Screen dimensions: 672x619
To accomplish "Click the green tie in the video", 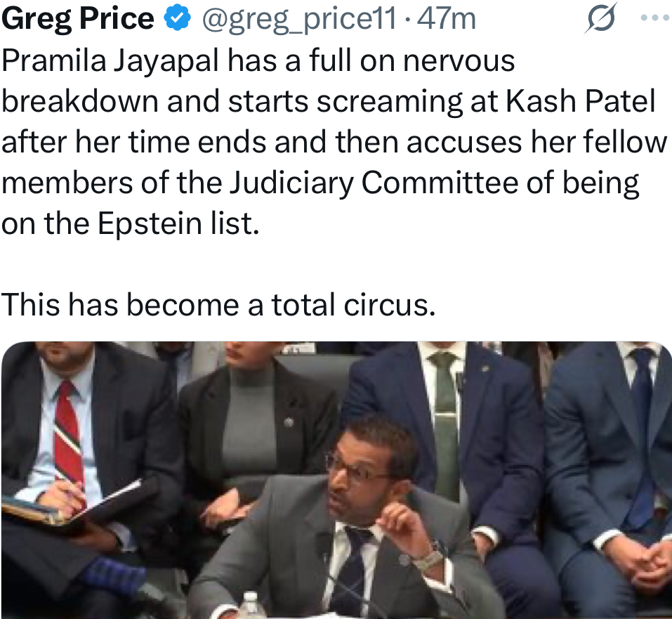I will (445, 422).
